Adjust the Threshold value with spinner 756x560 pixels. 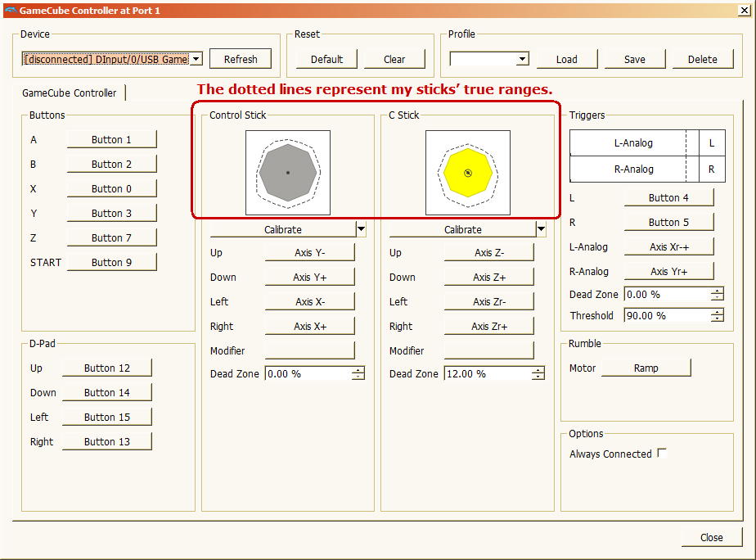point(718,315)
